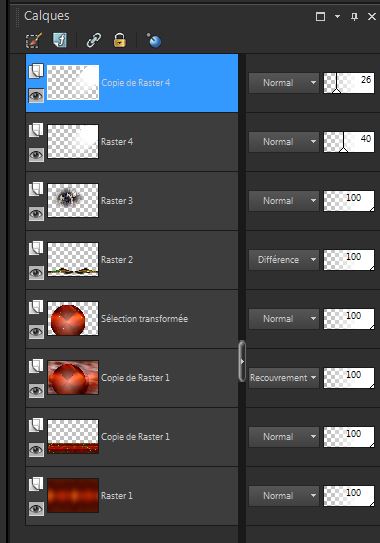The image size is (380, 543).
Task: Open Calques panel options dropdown arrow
Action: pos(337,16)
